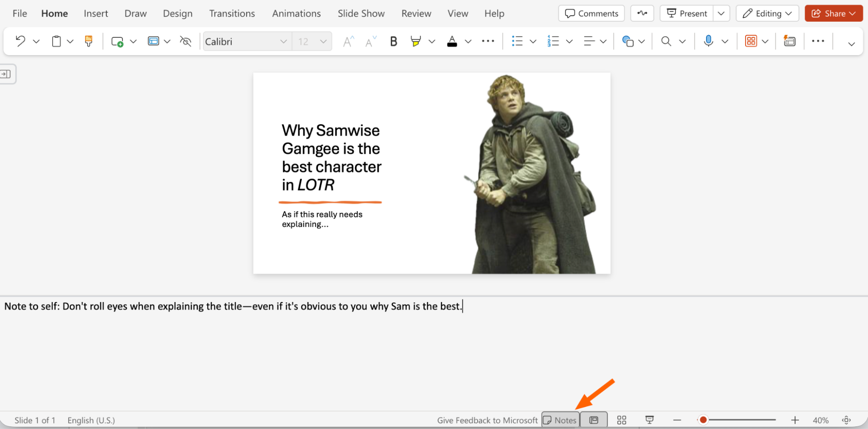Image resolution: width=868 pixels, height=429 pixels.
Task: Click the Present button
Action: tap(687, 13)
